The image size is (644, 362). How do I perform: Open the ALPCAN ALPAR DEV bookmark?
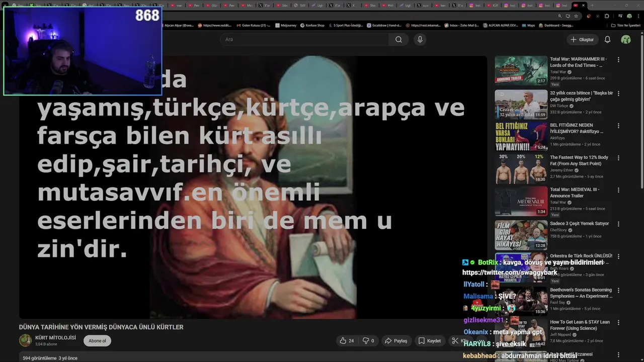point(501,25)
